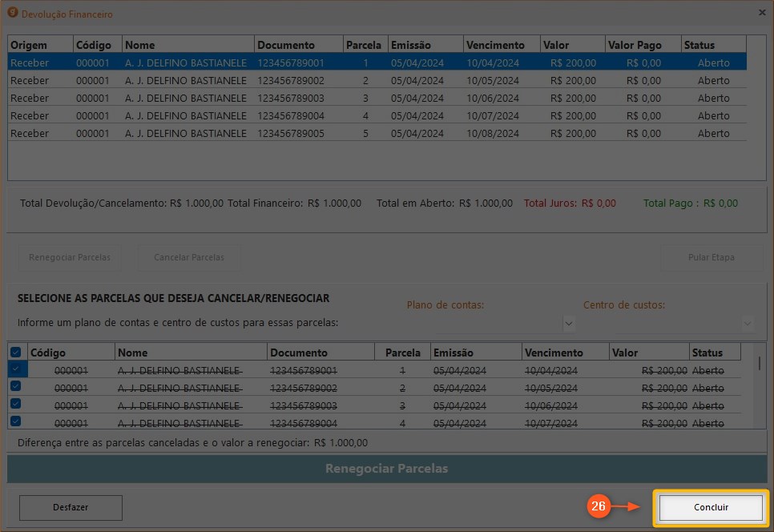
Task: Close the Devolução Financeiro window
Action: pyautogui.click(x=761, y=13)
